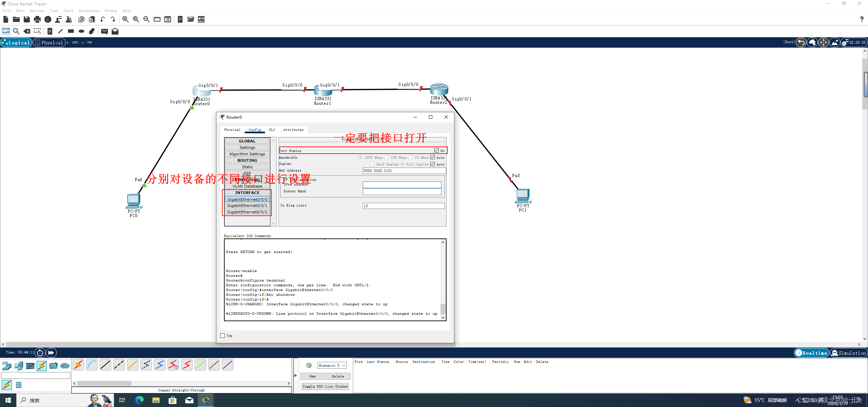Select the Draw Ellipse tool
The height and width of the screenshot is (407, 868).
(x=81, y=31)
